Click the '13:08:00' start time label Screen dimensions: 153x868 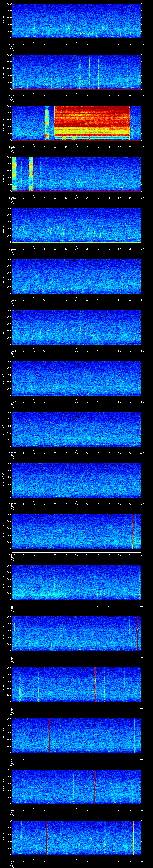[x=12, y=402]
